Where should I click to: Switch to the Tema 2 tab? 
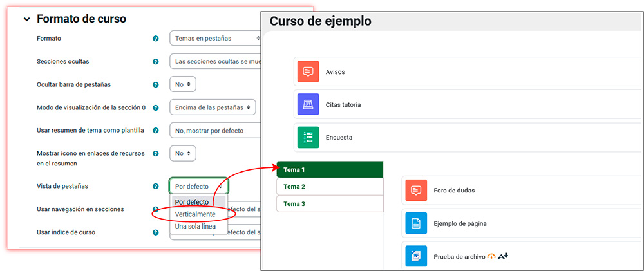coord(330,187)
